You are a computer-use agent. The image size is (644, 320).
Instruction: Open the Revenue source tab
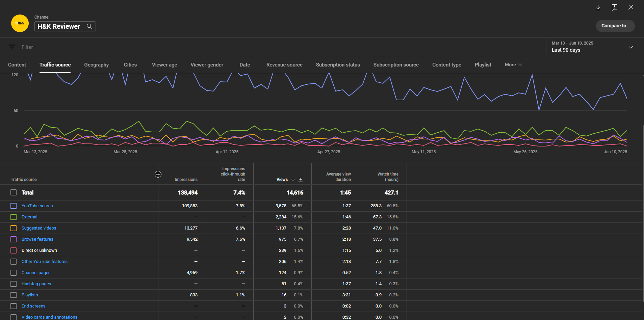(x=284, y=65)
